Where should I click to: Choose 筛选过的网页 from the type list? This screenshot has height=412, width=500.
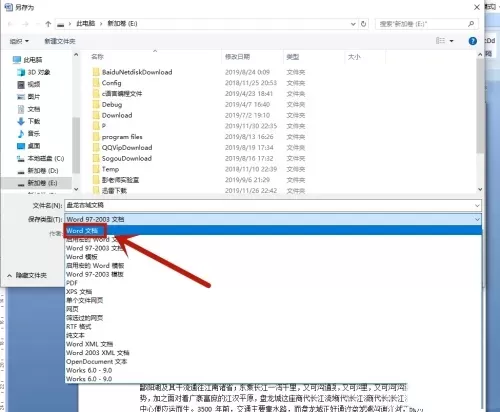pyautogui.click(x=84, y=318)
